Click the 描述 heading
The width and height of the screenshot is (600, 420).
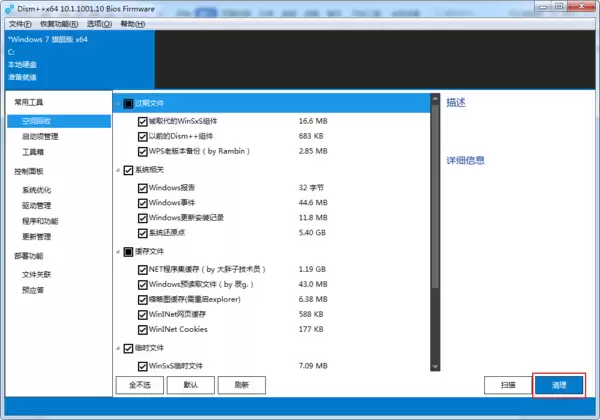point(456,103)
